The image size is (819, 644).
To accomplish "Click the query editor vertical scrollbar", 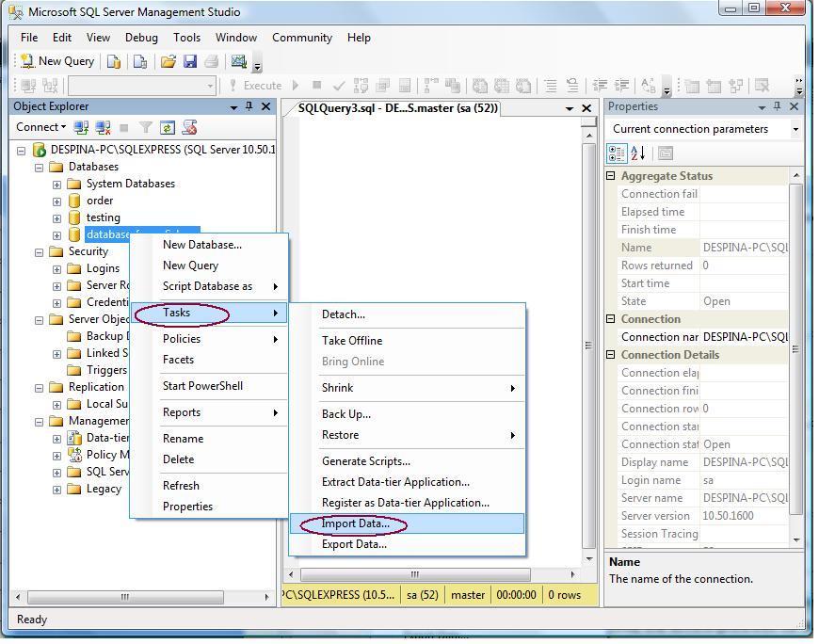I will (588, 346).
